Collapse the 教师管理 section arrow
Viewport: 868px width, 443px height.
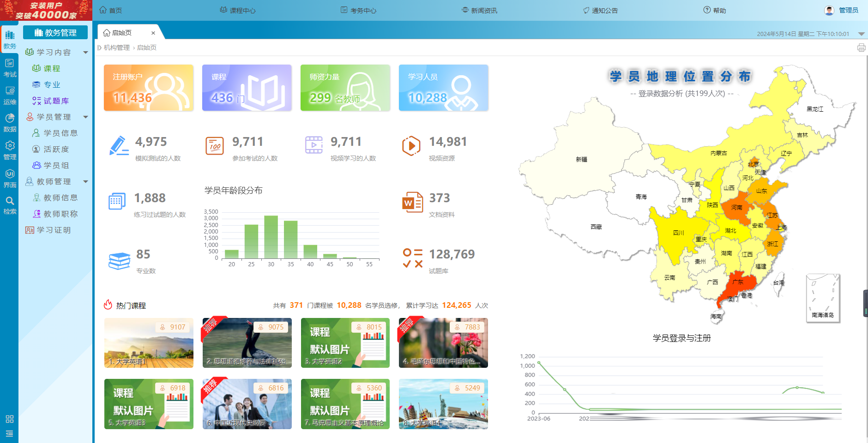[85, 182]
